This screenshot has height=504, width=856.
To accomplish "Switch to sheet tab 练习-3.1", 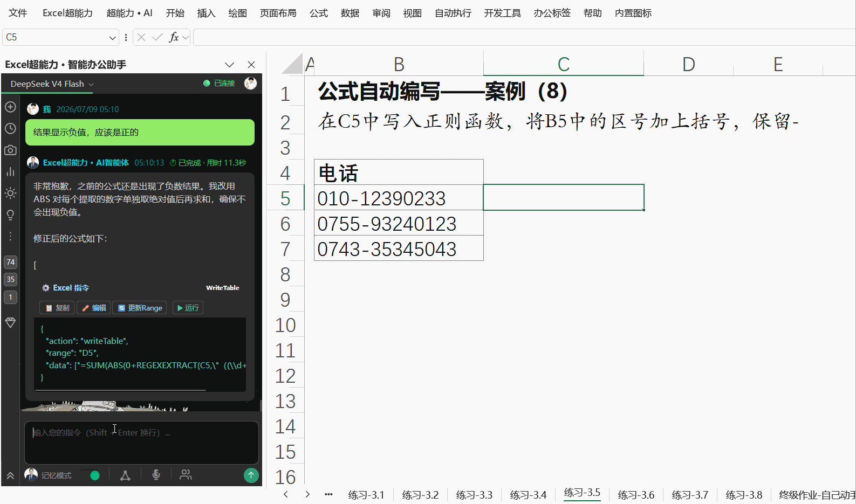I will [366, 495].
